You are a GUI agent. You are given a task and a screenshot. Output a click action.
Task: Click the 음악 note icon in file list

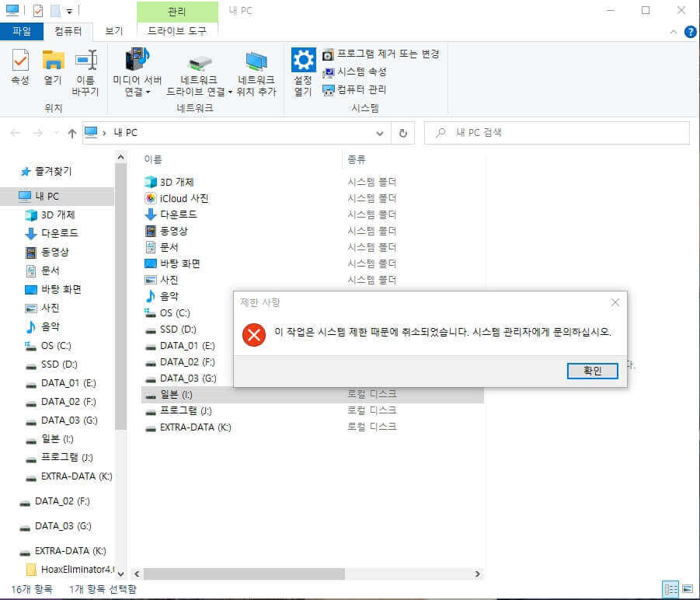pos(151,296)
